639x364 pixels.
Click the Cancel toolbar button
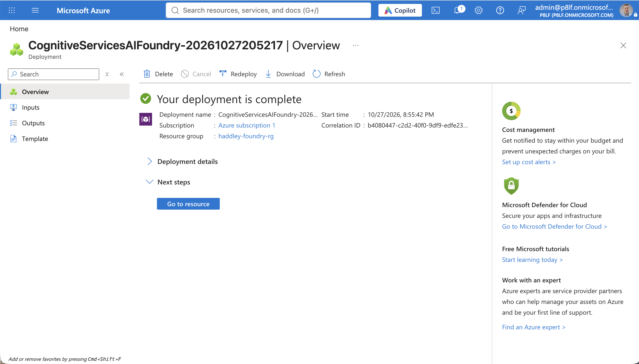(196, 74)
